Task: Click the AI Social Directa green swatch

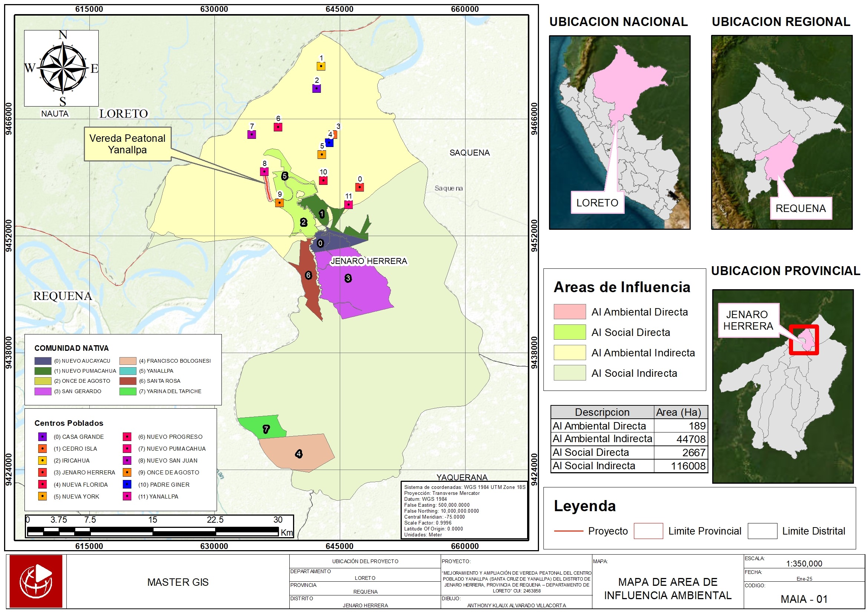Action: 570,333
